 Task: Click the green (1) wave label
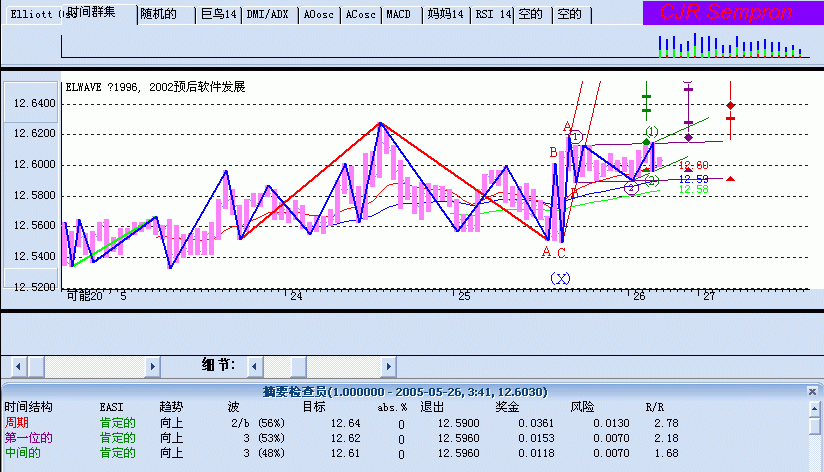pyautogui.click(x=652, y=131)
